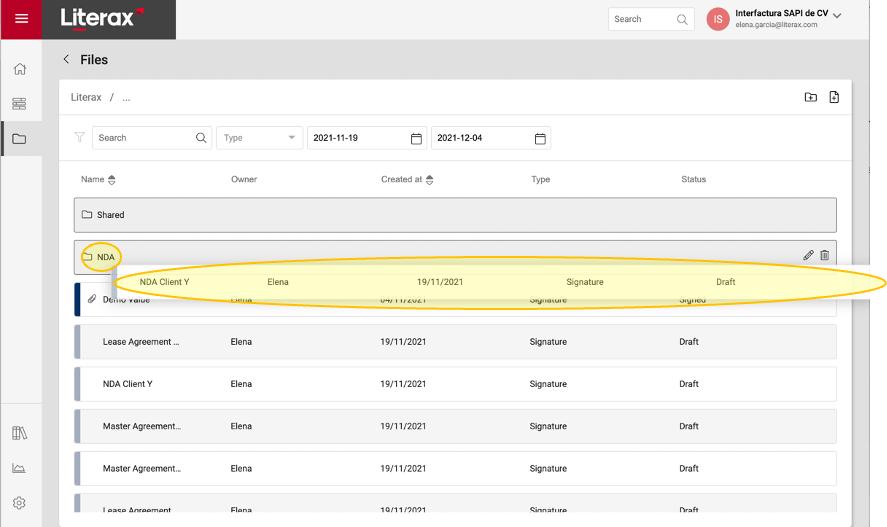This screenshot has width=887, height=527.
Task: Click the elena.garcia@literax.com email text
Action: pyautogui.click(x=776, y=25)
